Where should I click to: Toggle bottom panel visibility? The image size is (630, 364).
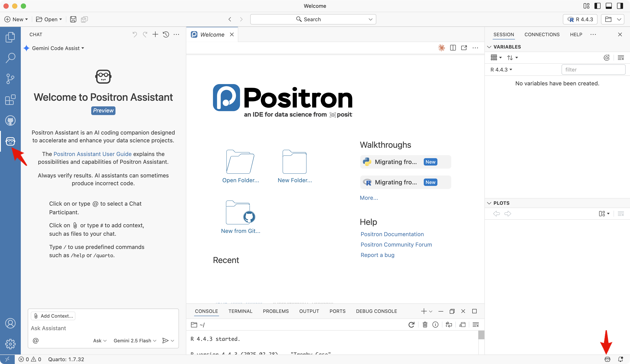click(x=609, y=6)
